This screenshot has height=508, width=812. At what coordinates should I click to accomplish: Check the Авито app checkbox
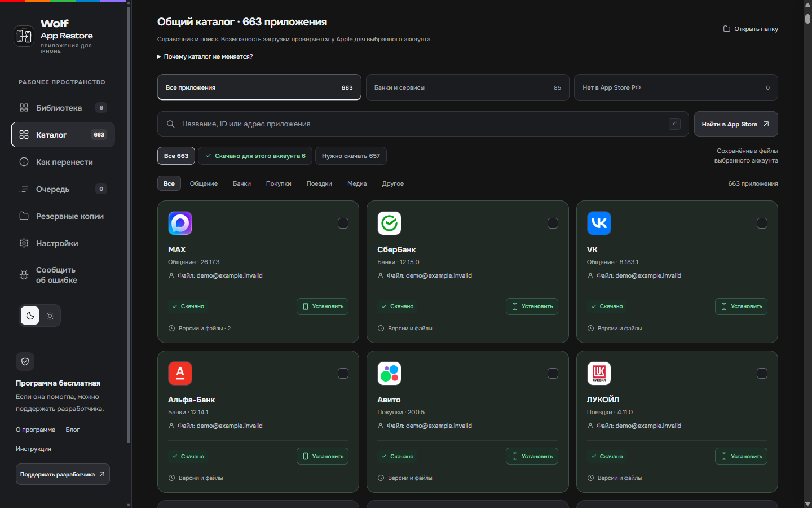pos(553,373)
